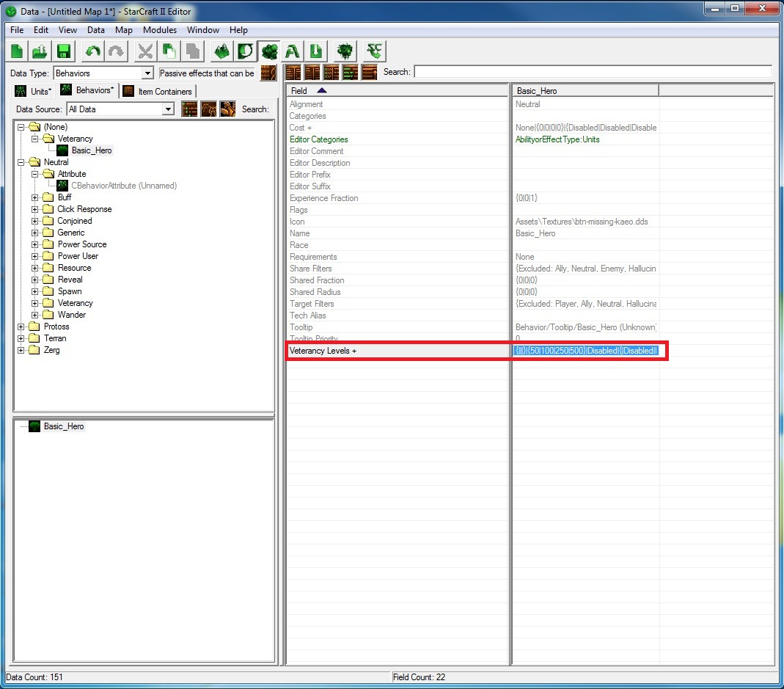Click the orange icon next to Passive effects description

[268, 73]
